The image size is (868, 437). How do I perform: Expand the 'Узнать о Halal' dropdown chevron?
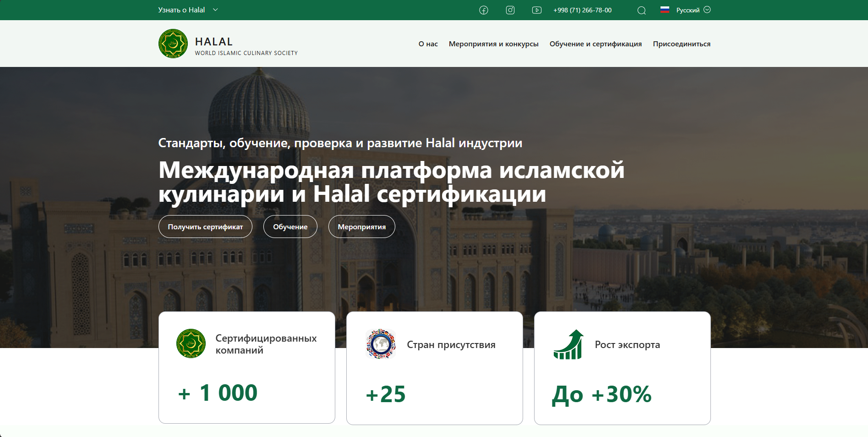[x=215, y=10]
